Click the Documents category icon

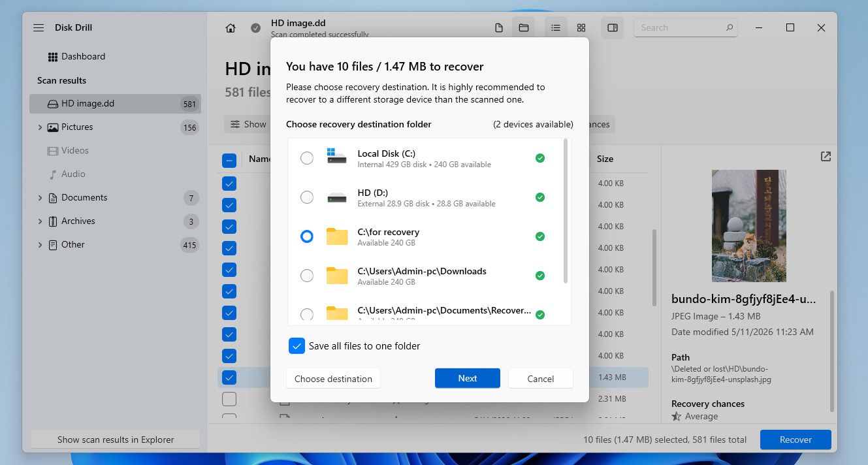[53, 198]
